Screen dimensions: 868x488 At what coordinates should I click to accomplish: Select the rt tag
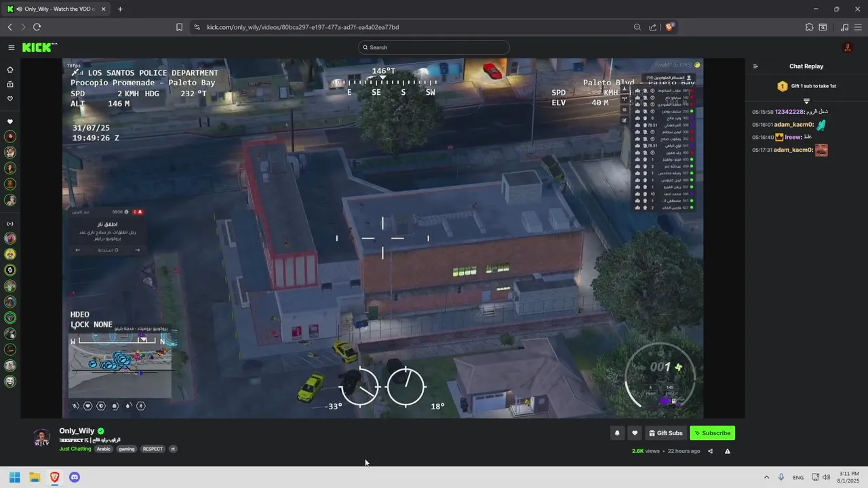(173, 449)
